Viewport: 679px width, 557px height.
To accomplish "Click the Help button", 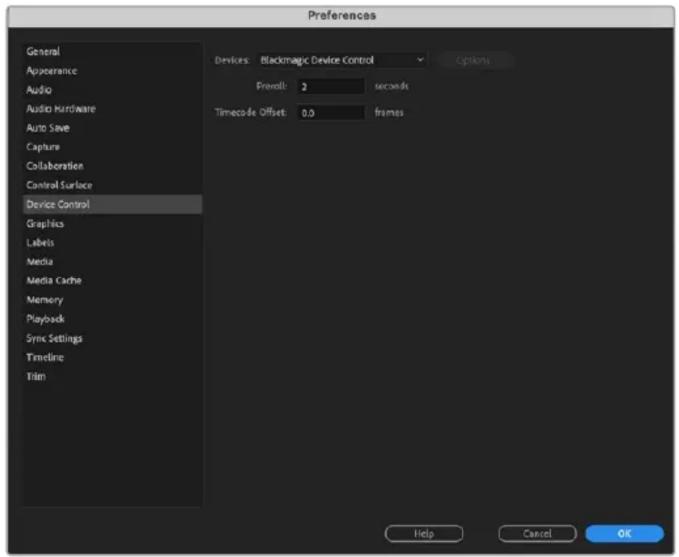I will tap(424, 534).
